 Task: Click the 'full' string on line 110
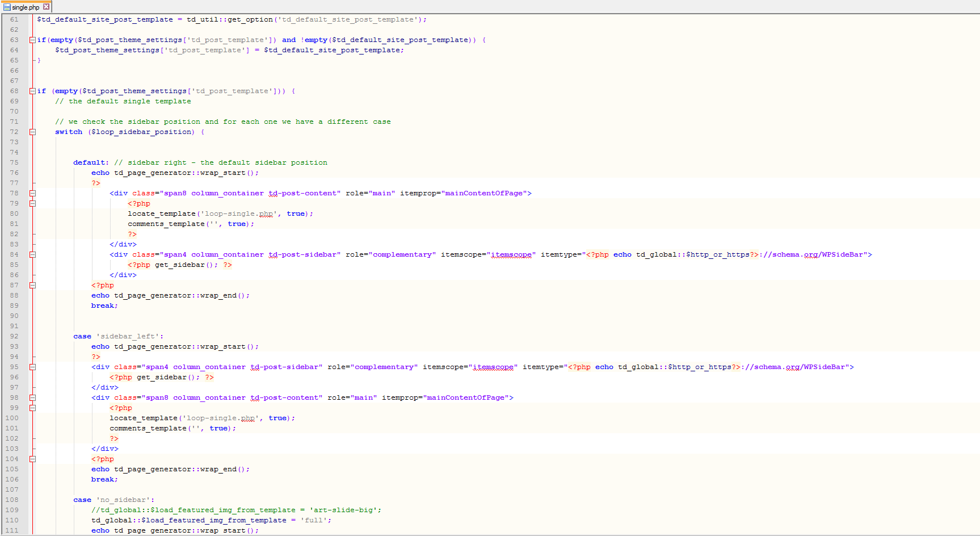314,520
